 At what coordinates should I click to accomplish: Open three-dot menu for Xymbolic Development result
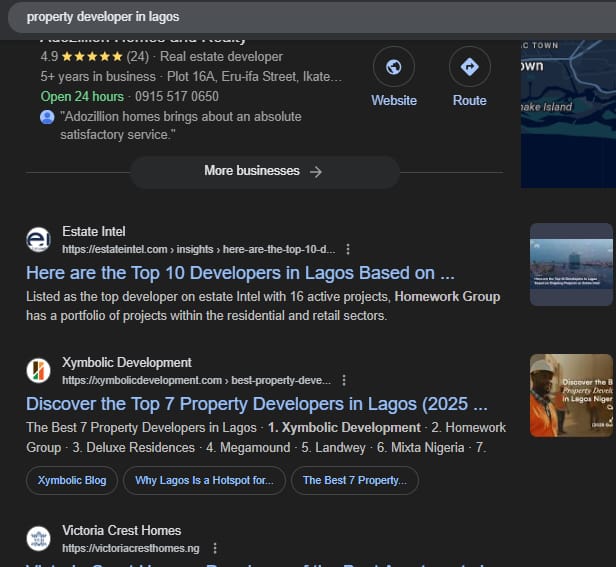coord(344,380)
